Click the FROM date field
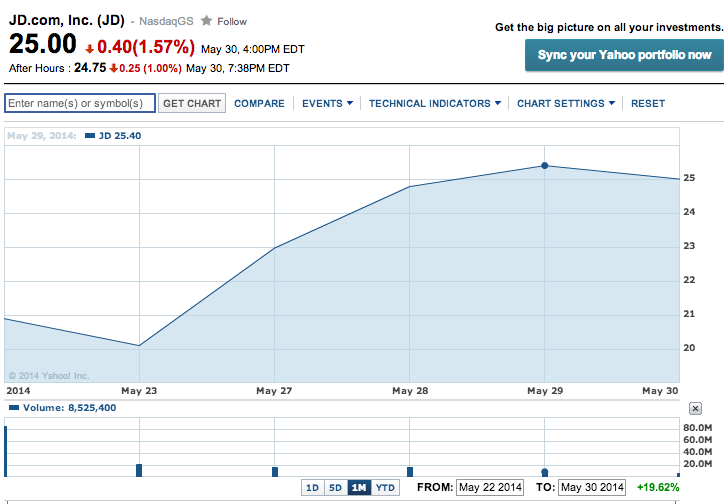725x504 pixels. pos(490,487)
